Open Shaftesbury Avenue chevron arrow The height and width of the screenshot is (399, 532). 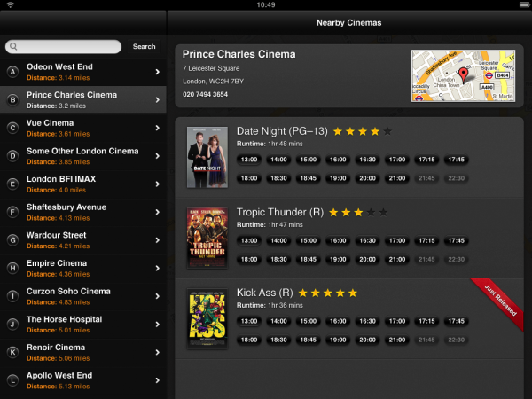[x=158, y=212]
